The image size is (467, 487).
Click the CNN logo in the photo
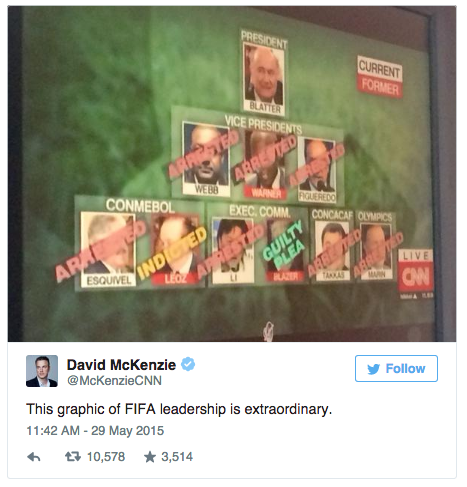click(415, 277)
